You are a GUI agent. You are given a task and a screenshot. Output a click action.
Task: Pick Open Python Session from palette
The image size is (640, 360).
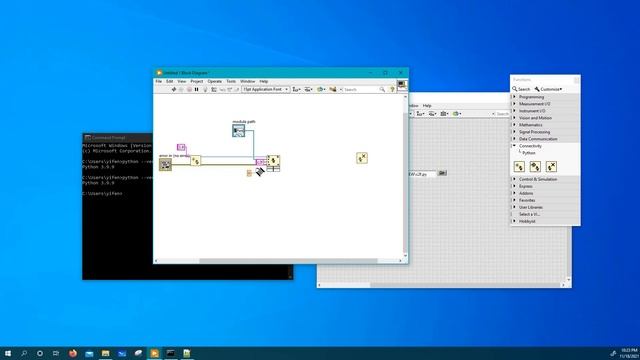click(519, 167)
